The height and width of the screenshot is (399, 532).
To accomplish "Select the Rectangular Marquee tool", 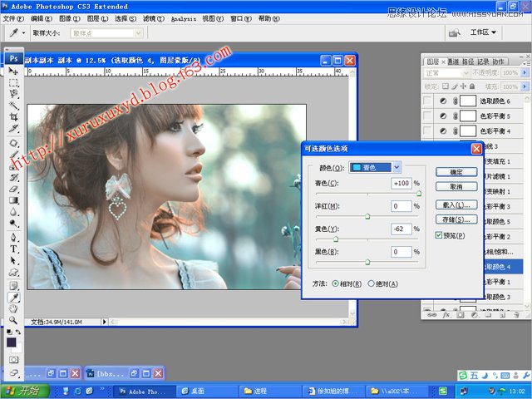I will click(13, 82).
